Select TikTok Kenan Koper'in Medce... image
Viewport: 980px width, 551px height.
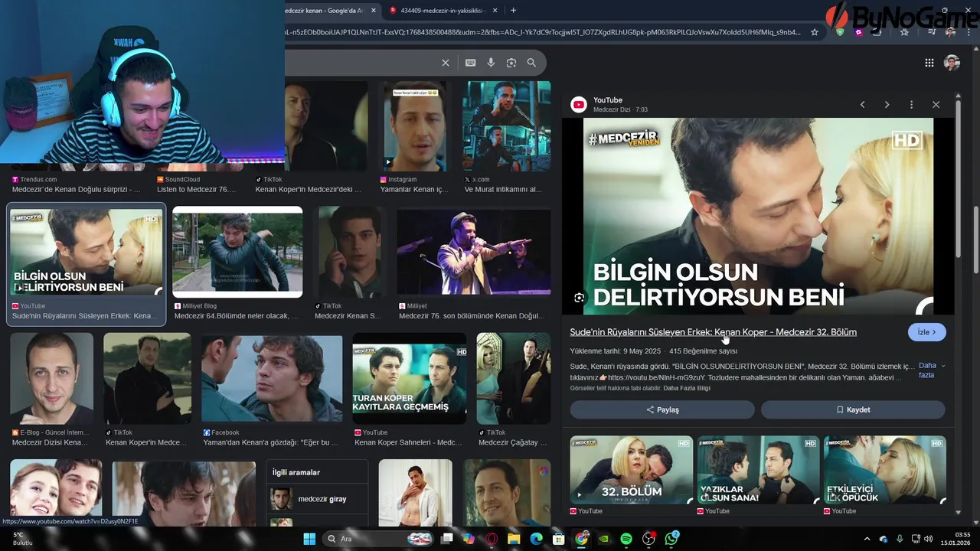tap(147, 378)
